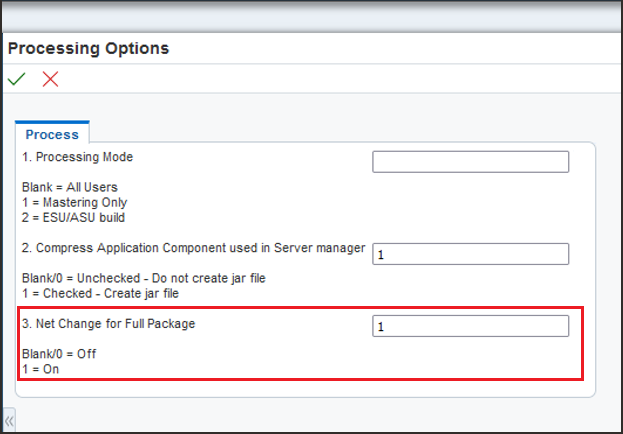Click the green checkmark OK icon
Image resolution: width=623 pixels, height=434 pixels.
click(x=17, y=79)
